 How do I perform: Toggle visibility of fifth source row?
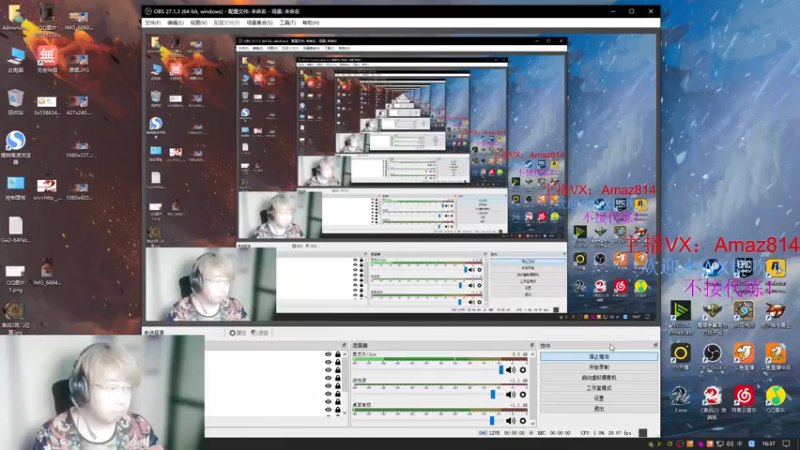(x=328, y=386)
